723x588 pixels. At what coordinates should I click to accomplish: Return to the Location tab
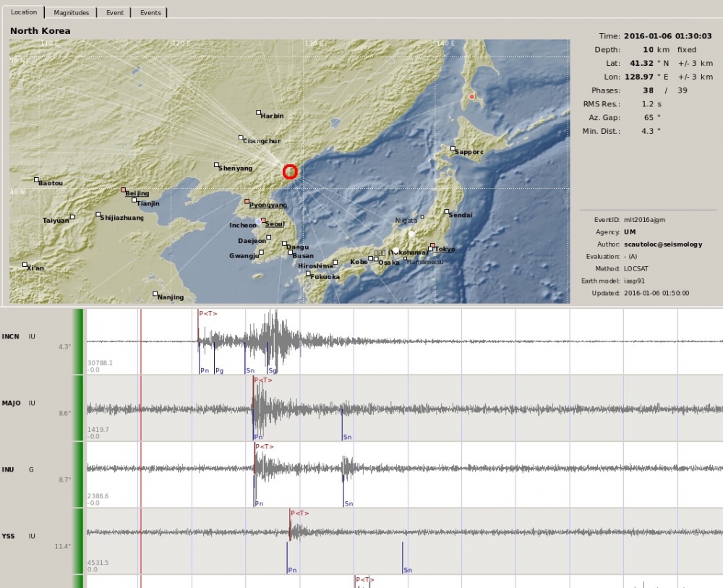pyautogui.click(x=24, y=12)
